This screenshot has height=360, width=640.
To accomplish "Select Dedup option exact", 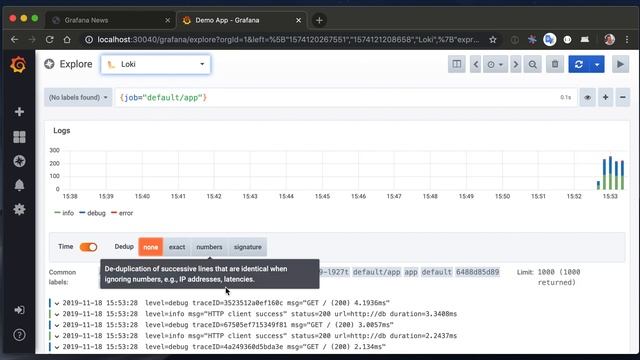I will coord(177,247).
